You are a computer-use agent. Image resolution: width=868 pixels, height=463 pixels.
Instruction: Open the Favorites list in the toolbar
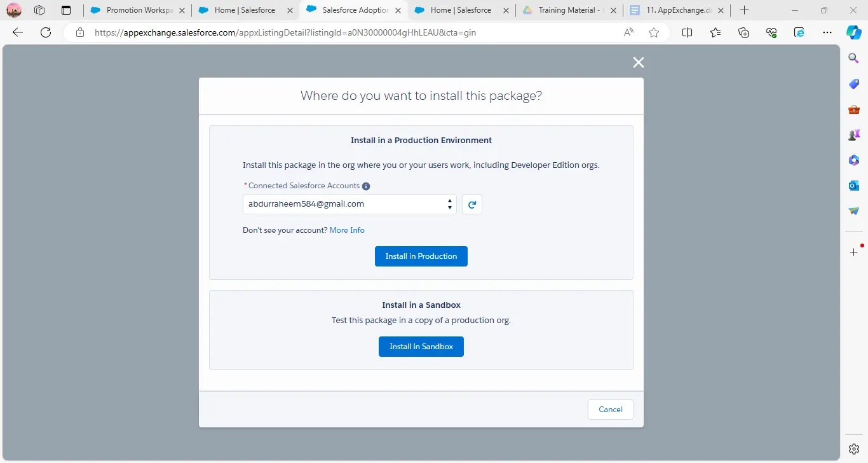point(715,33)
